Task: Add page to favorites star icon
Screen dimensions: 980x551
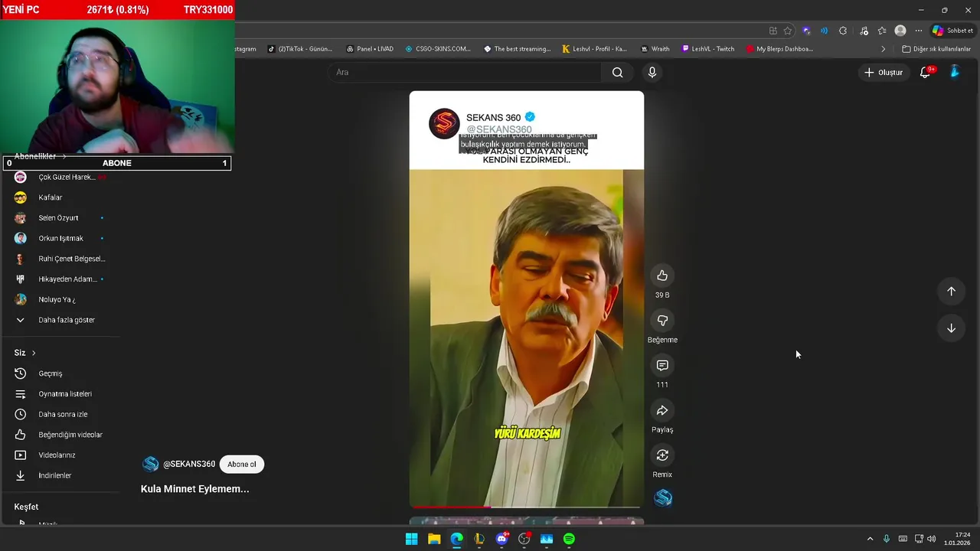Action: click(787, 31)
